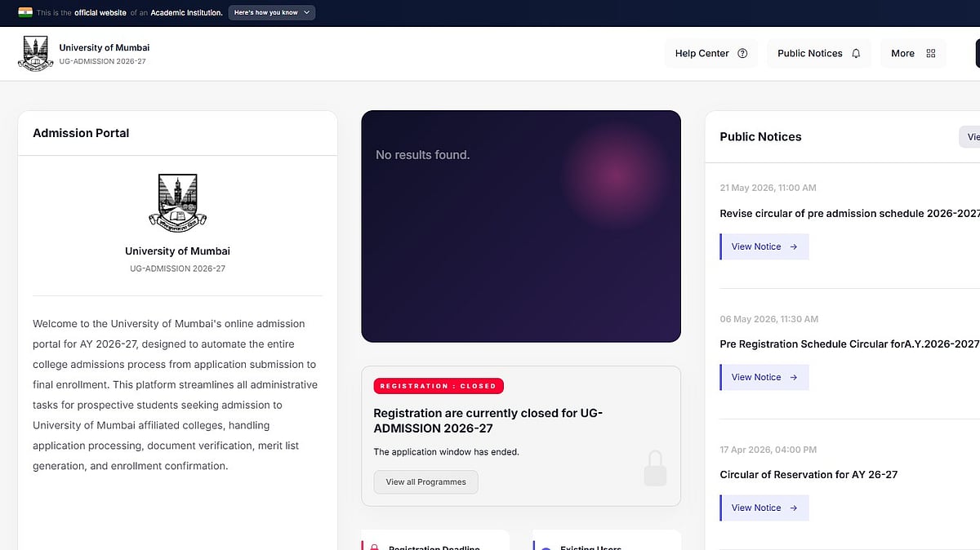Click the arrow icon in the 06 May notice's View Notice button

tap(794, 377)
